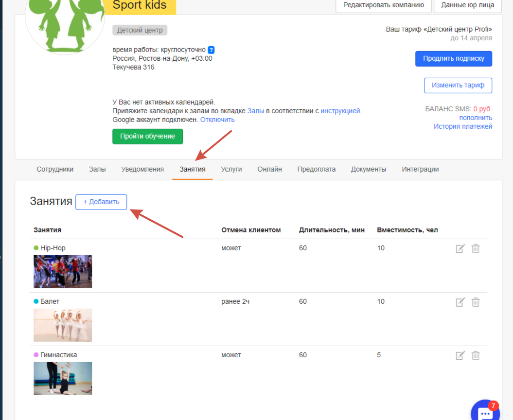Click the Продлить подписку button
The image size is (513, 420).
[453, 59]
